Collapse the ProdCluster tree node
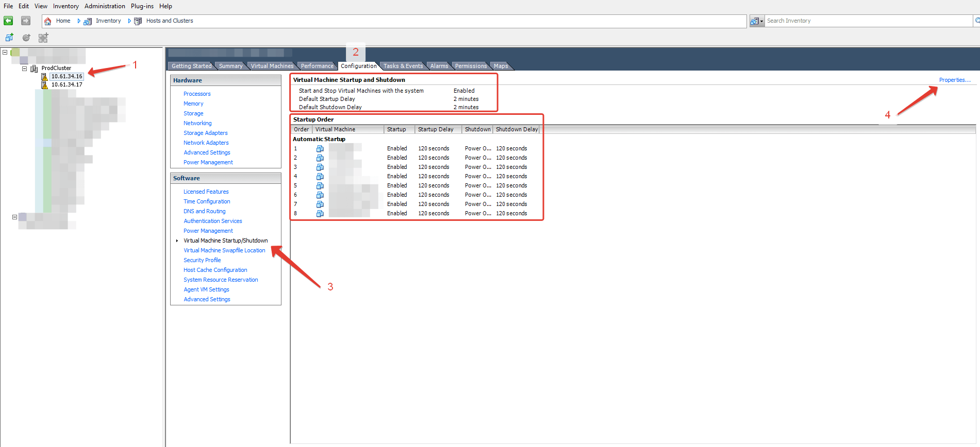Image resolution: width=980 pixels, height=447 pixels. [24, 68]
